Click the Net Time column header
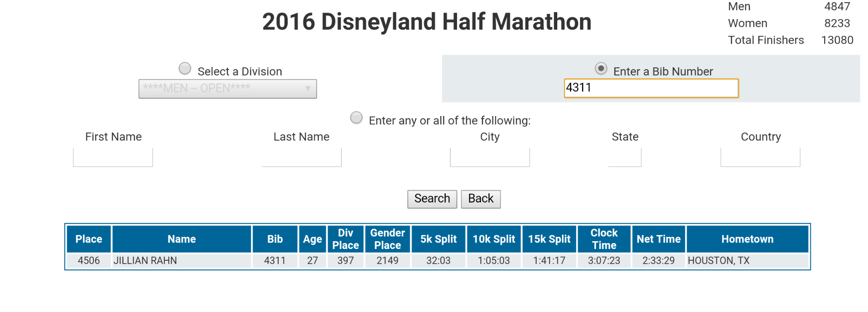Viewport: 868px width, 312px height. pos(658,239)
